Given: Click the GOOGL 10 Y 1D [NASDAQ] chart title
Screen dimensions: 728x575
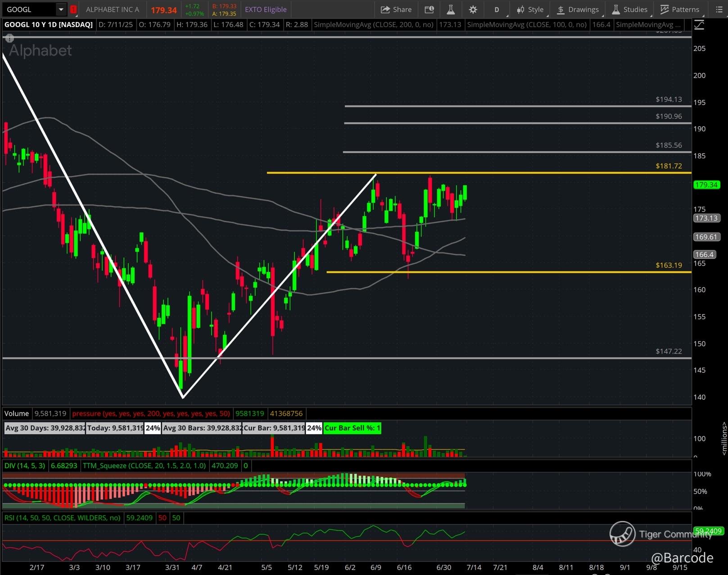Looking at the screenshot, I should coord(49,25).
